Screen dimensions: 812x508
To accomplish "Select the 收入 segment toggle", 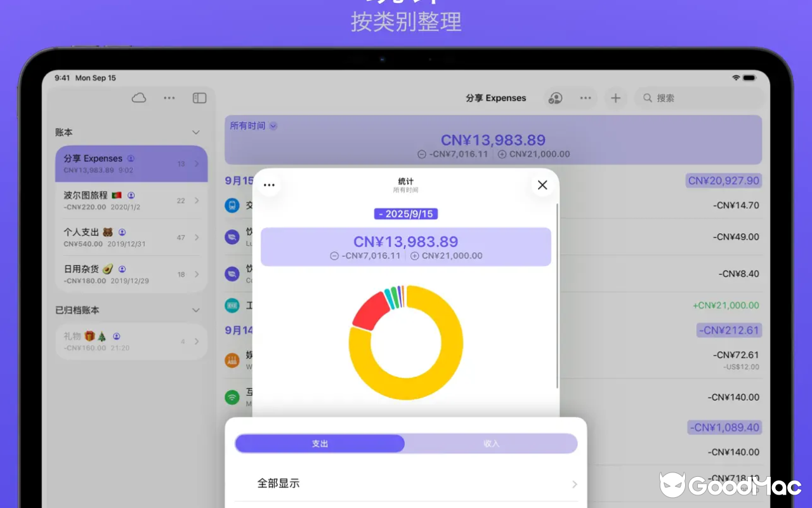I will point(491,443).
